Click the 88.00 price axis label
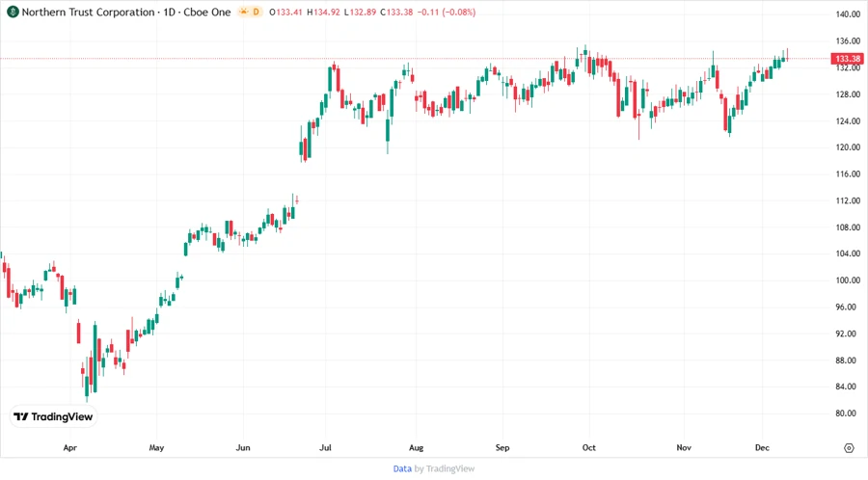The height and width of the screenshot is (480, 868). tap(848, 360)
